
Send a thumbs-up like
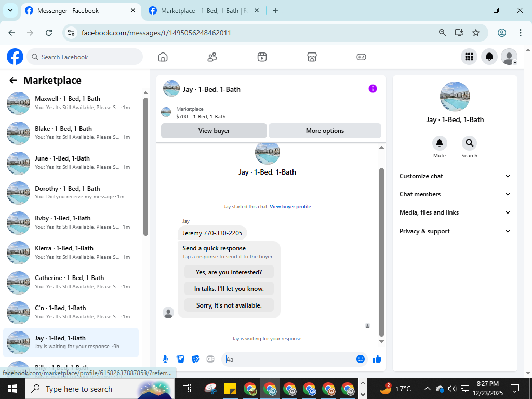(x=377, y=359)
